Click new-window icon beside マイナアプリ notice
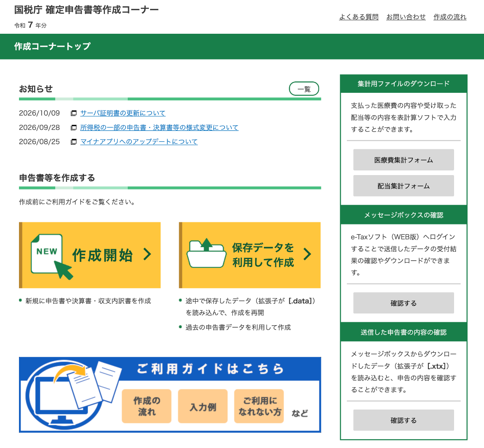The image size is (484, 448). click(x=73, y=142)
